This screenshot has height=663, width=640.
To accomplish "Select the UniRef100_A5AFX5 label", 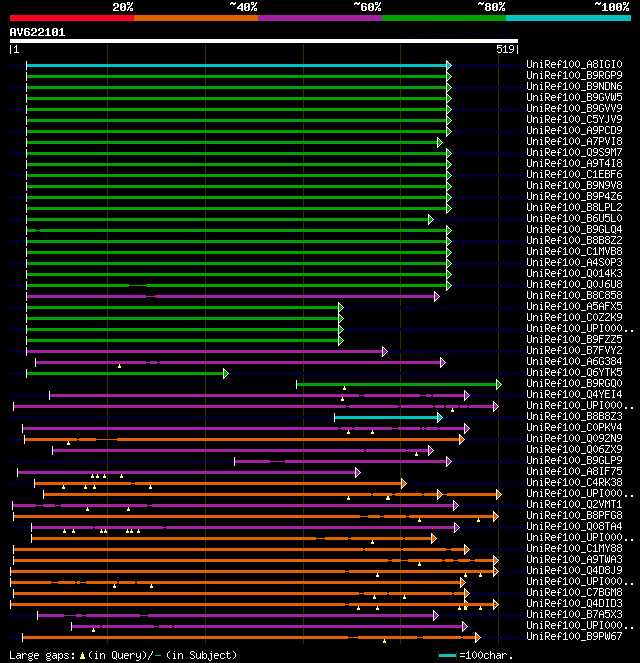I will click(x=574, y=306).
